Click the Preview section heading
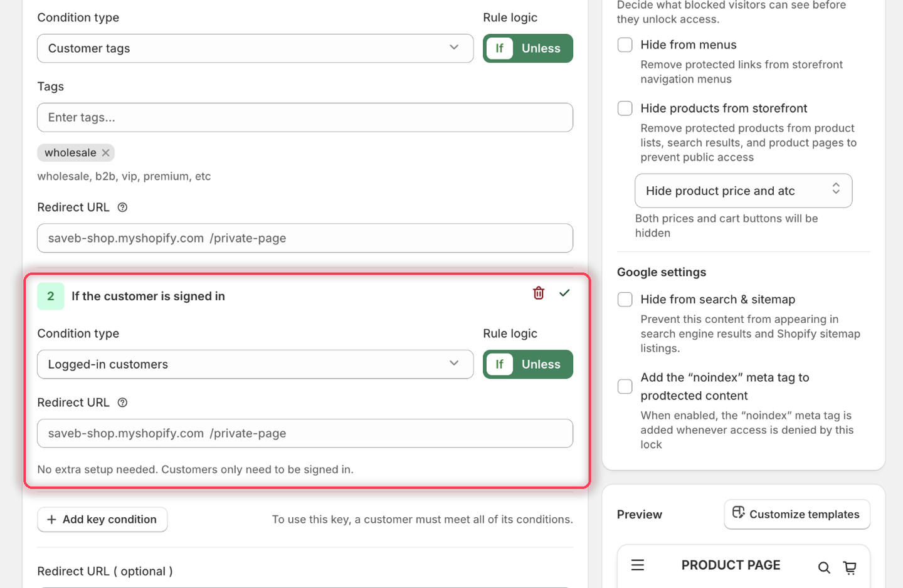This screenshot has height=588, width=903. click(x=640, y=514)
